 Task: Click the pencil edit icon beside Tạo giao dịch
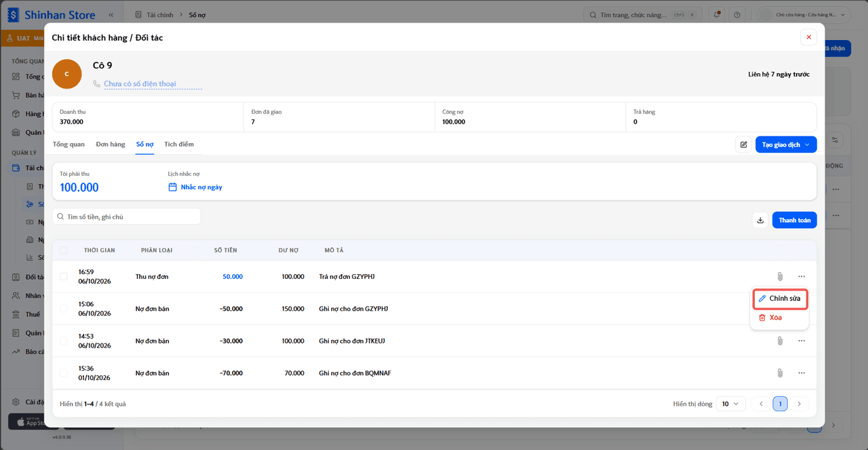[743, 145]
